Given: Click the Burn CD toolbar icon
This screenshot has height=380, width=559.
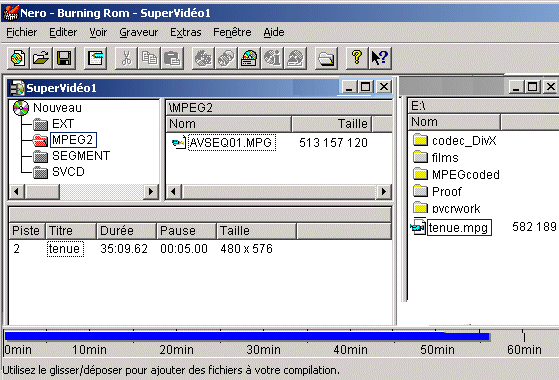Looking at the screenshot, I should click(203, 58).
